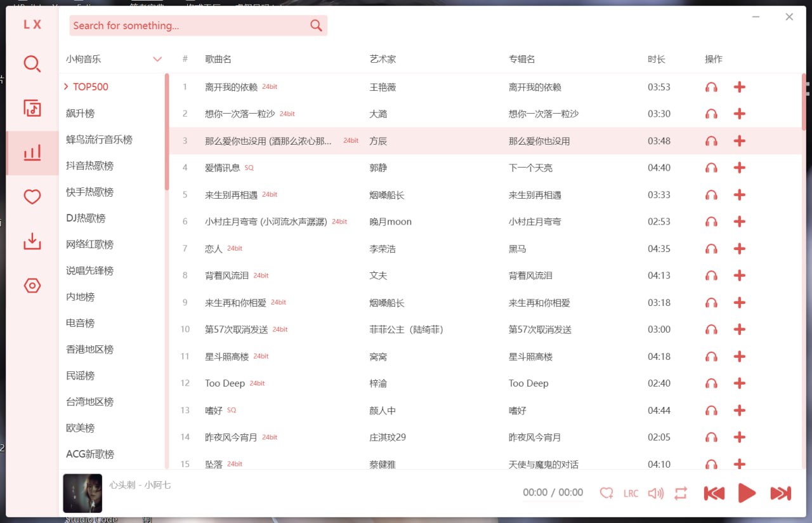
Task: Toggle the loop playback mode icon
Action: (x=681, y=493)
